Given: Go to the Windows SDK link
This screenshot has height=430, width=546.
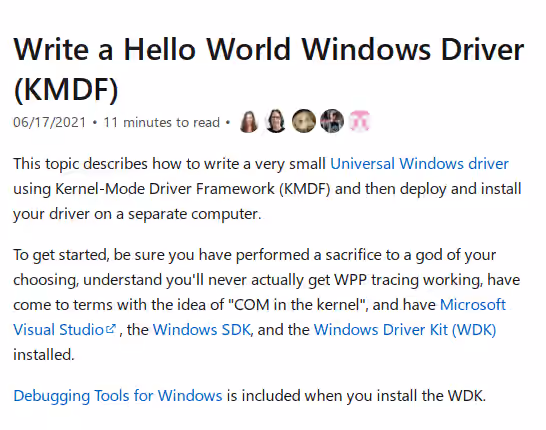Looking at the screenshot, I should pos(201,330).
